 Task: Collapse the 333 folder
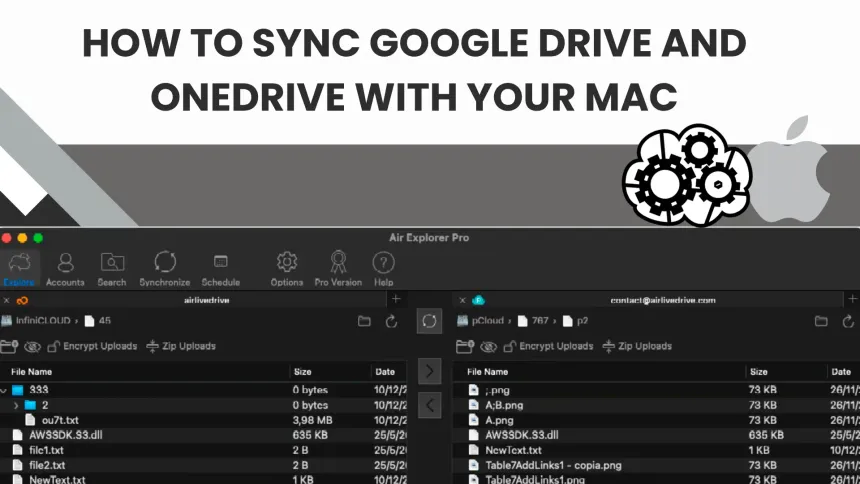[4, 390]
